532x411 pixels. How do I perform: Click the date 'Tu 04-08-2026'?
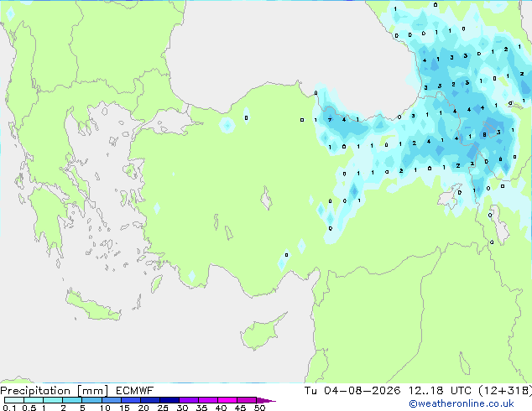click(352, 391)
